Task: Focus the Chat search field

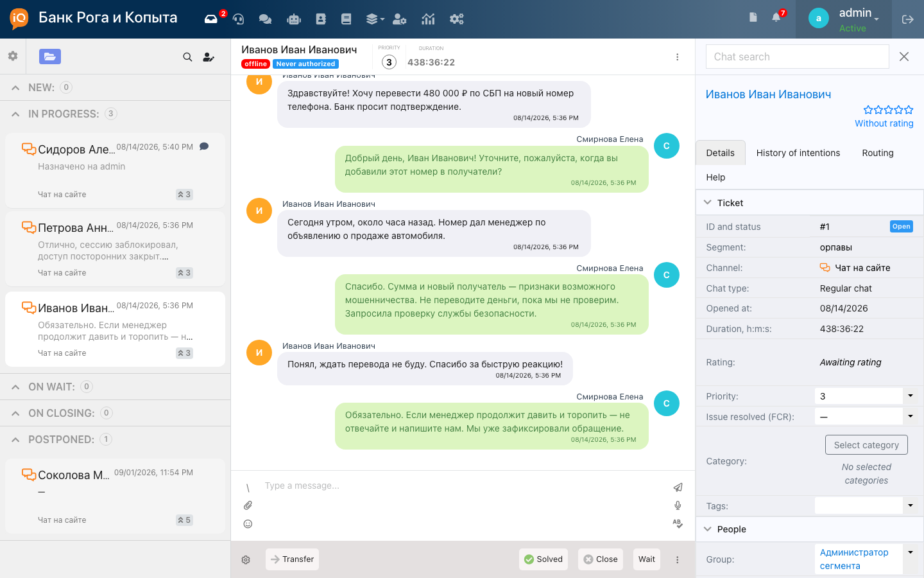Action: pyautogui.click(x=798, y=57)
